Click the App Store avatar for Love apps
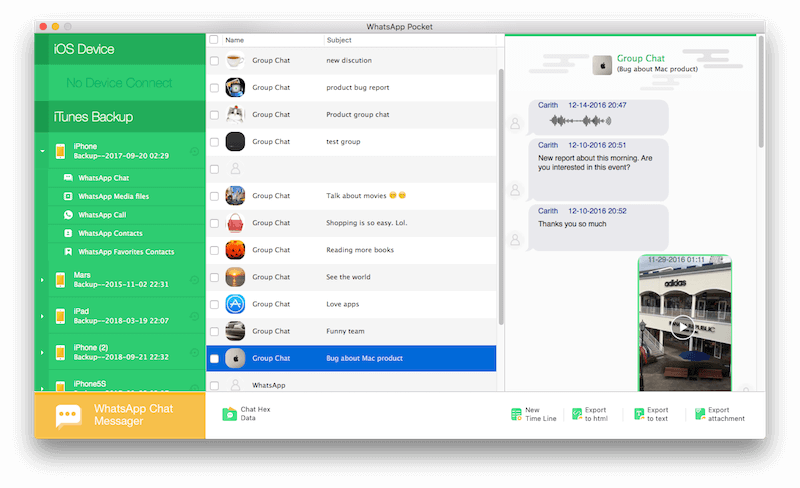Image resolution: width=800 pixels, height=488 pixels. coord(235,304)
